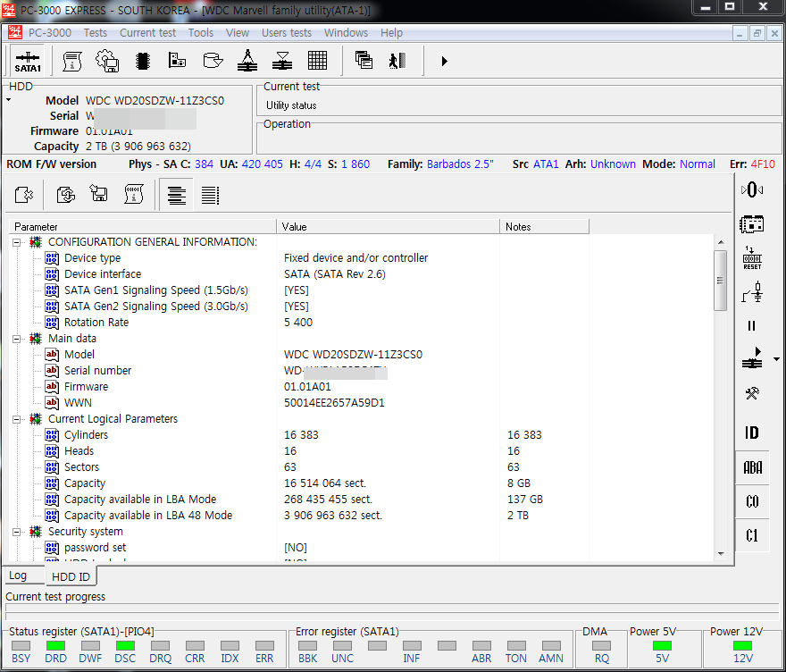The width and height of the screenshot is (786, 672).
Task: Collapse CONFIGURATION GENERAL INFORMATION tree node
Action: 17,242
